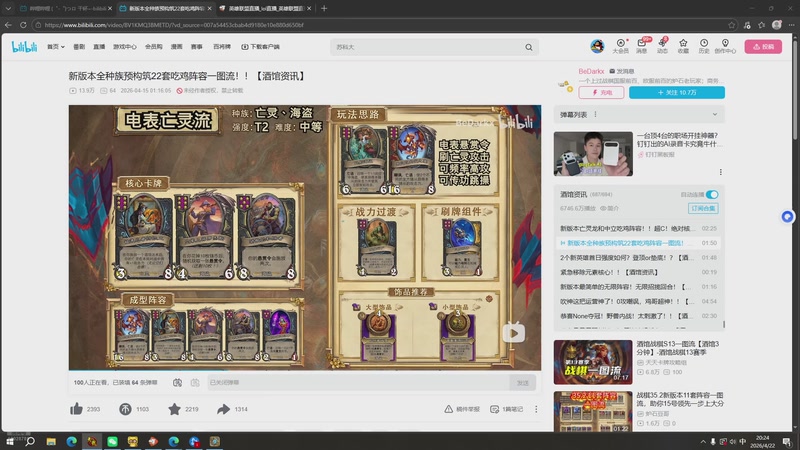Expand the 弹幕列表 panel chevron
The image size is (800, 450).
pos(715,115)
